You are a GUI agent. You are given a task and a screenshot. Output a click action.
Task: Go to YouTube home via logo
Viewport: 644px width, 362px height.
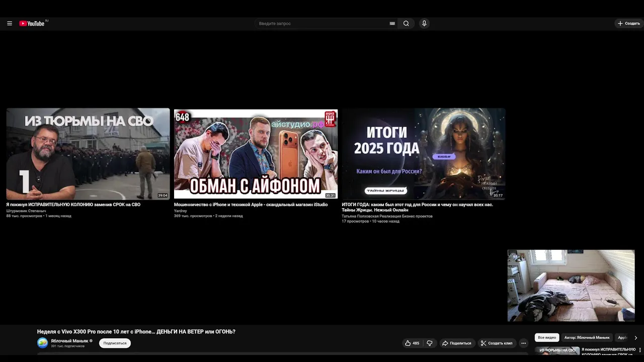(32, 23)
